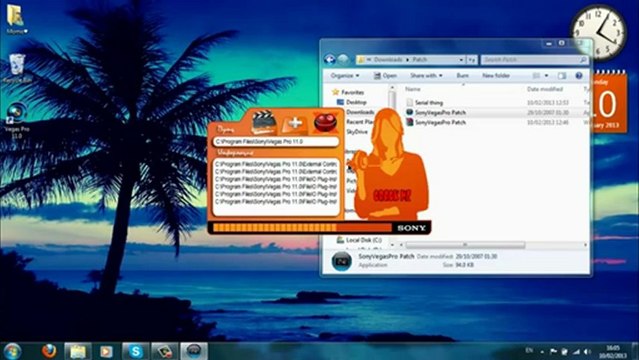Click the Date modified column header
The width and height of the screenshot is (639, 360).
pos(545,89)
